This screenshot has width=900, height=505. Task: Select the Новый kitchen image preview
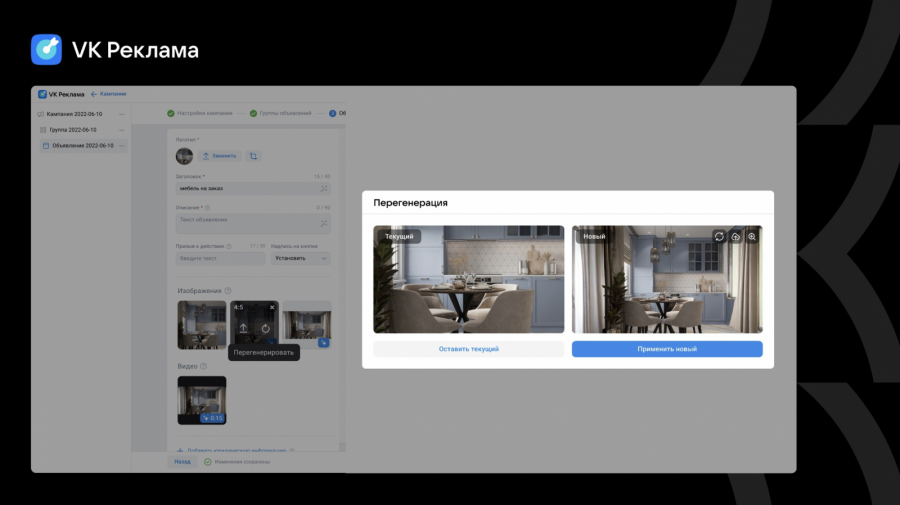coord(667,279)
